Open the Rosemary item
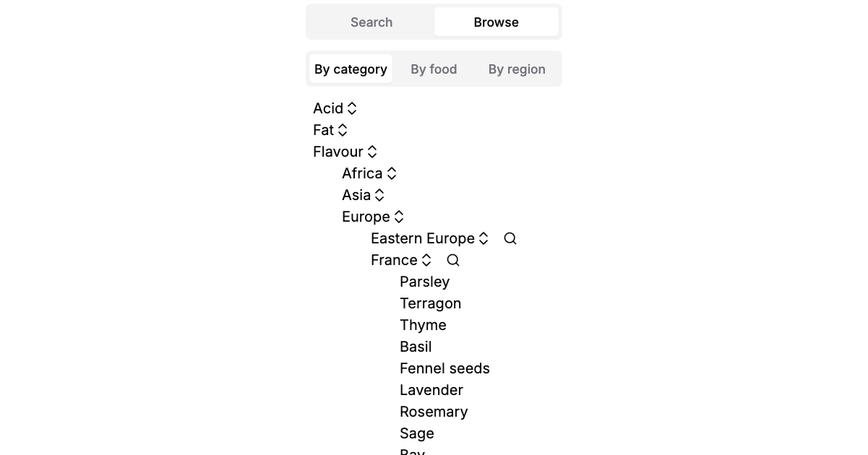Screen dimensions: 868x455 [434, 412]
